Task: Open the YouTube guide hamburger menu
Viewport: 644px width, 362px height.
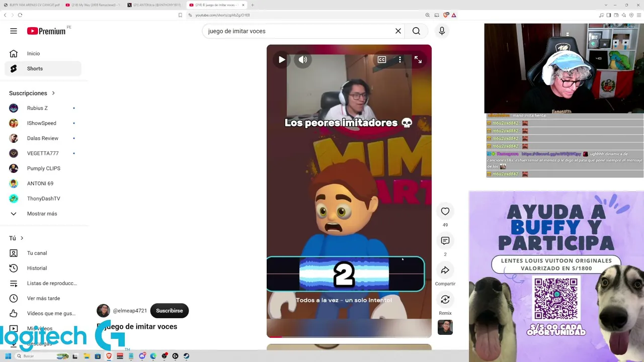Action: [x=14, y=31]
